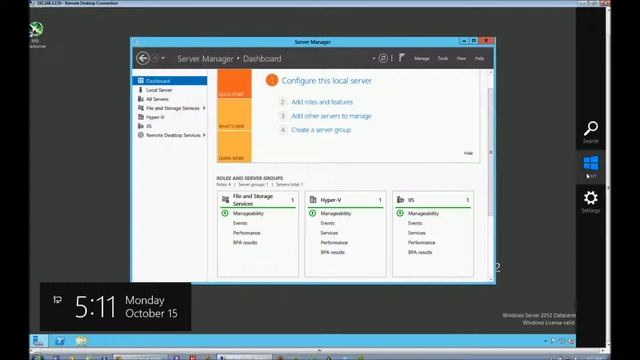Image resolution: width=640 pixels, height=360 pixels.
Task: Open the small dropdown before Refresh icon
Action: pos(374,58)
